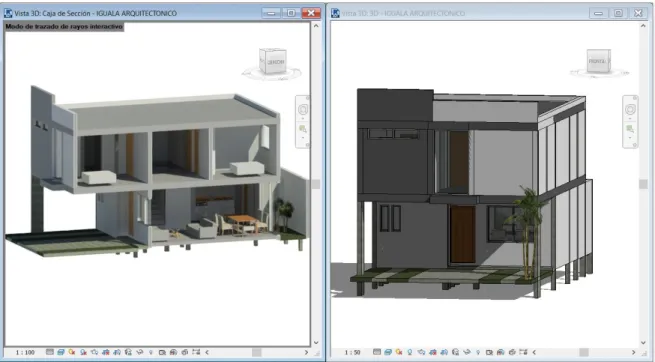This screenshot has height=362, width=655.
Task: Toggle Crop View in right 3D view
Action: (433, 352)
